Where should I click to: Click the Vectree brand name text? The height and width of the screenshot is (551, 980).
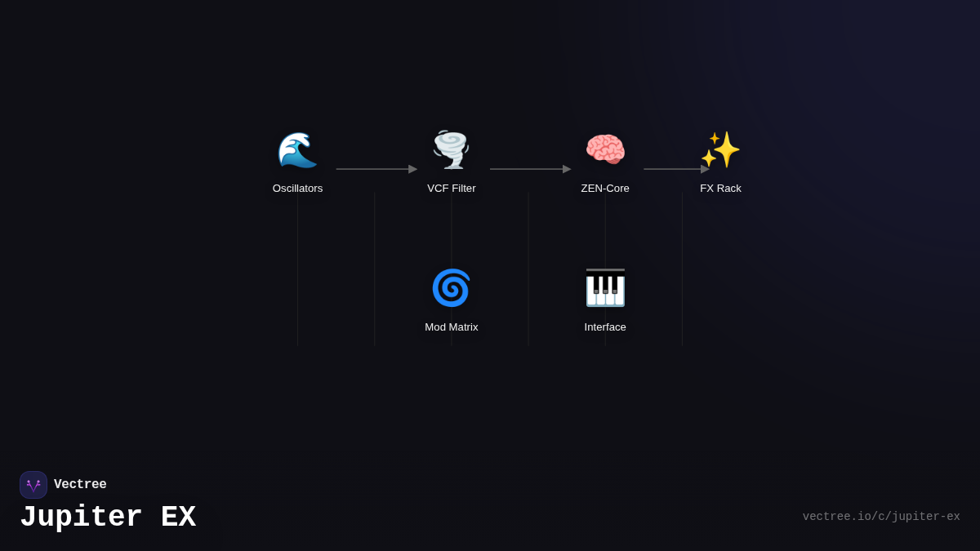[x=80, y=485]
